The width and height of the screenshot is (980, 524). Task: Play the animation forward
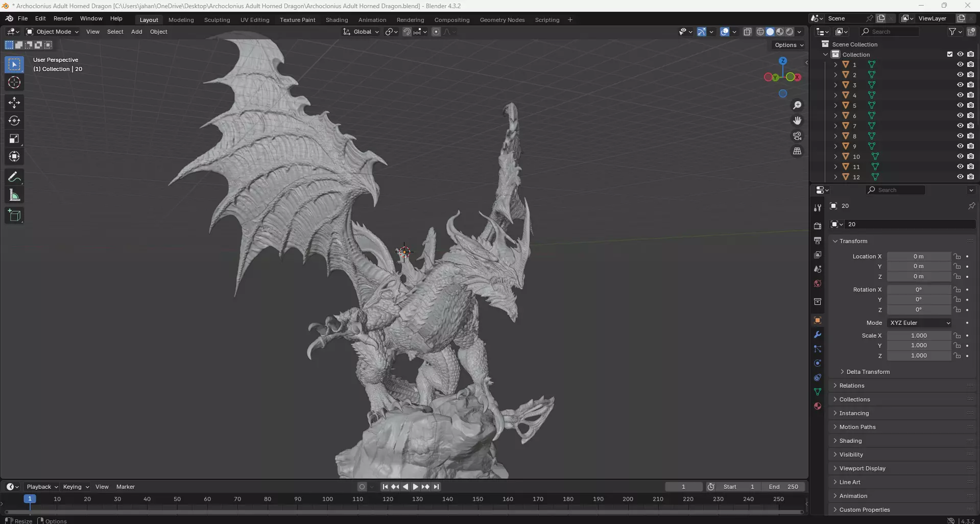pyautogui.click(x=415, y=487)
